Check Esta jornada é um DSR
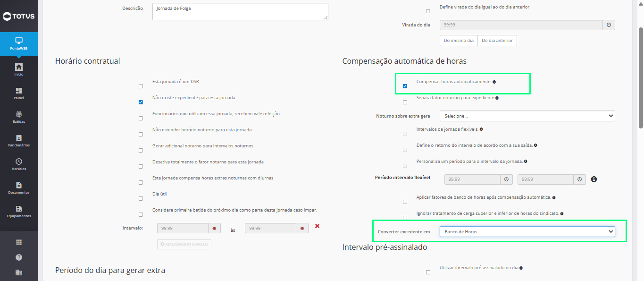Screen dimensions: 644x281 coord(141,86)
